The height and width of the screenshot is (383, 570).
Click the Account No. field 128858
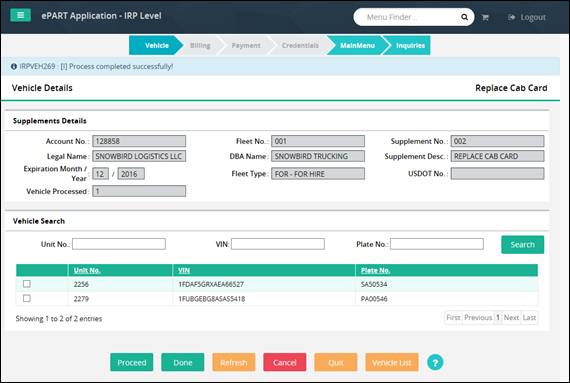pos(139,141)
